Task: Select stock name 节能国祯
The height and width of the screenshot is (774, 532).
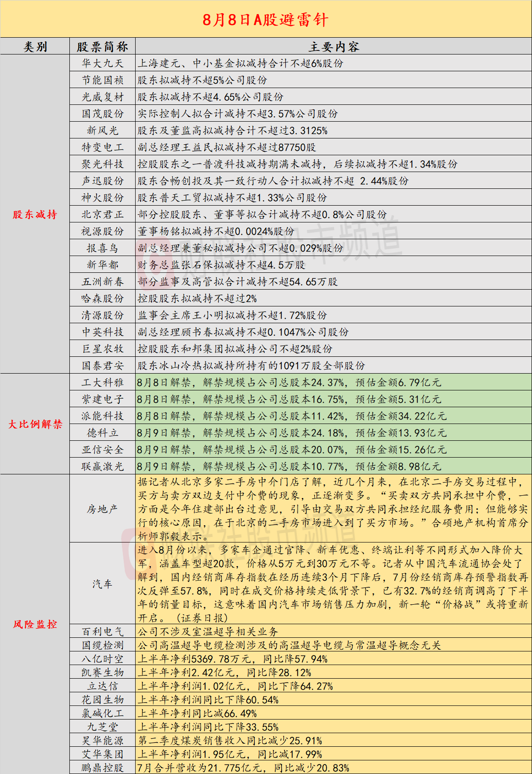Action: point(102,80)
